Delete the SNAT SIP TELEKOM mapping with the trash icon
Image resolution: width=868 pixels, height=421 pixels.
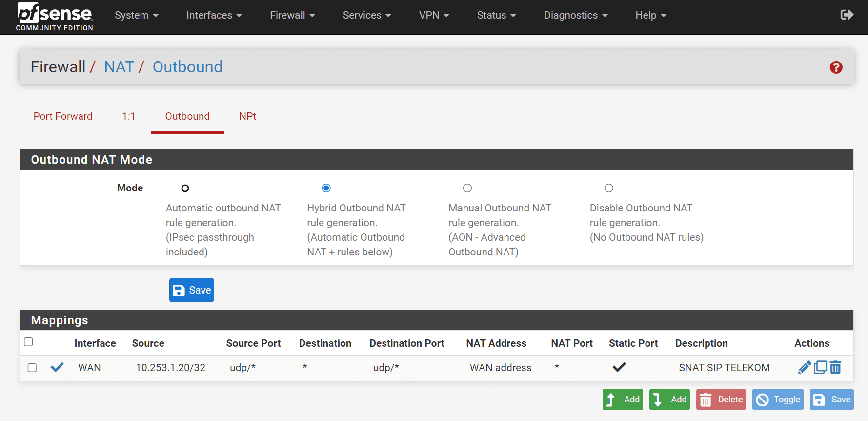coord(835,367)
